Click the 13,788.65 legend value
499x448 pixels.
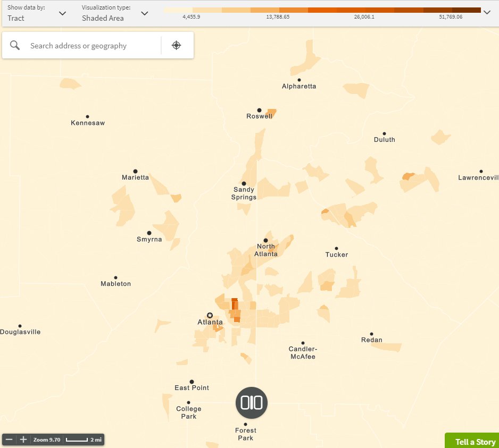[x=278, y=17]
